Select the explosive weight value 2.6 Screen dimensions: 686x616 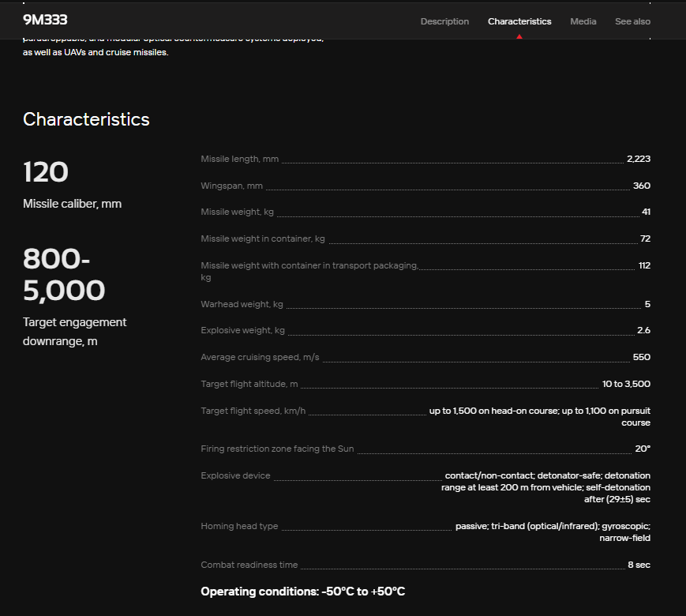(643, 331)
